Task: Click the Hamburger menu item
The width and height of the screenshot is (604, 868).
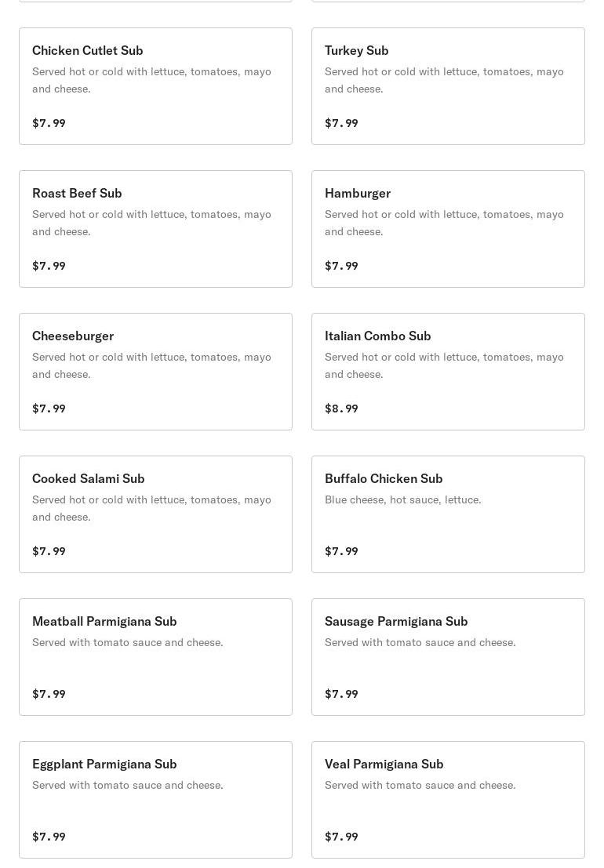Action: coord(448,229)
